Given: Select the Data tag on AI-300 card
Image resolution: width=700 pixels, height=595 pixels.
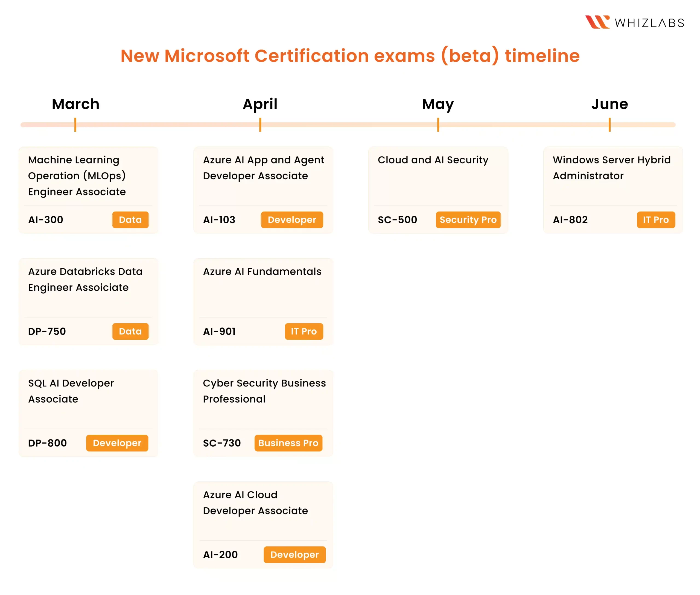Looking at the screenshot, I should (130, 220).
